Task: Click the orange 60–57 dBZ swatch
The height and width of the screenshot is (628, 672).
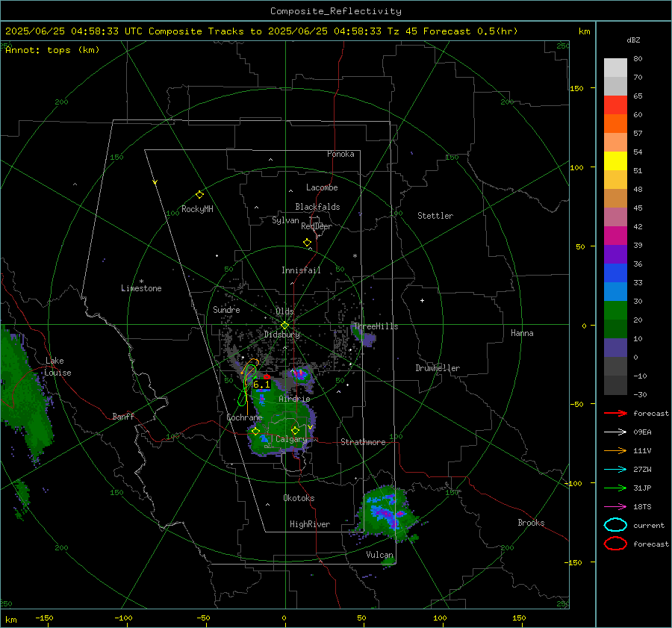Action: tap(615, 123)
